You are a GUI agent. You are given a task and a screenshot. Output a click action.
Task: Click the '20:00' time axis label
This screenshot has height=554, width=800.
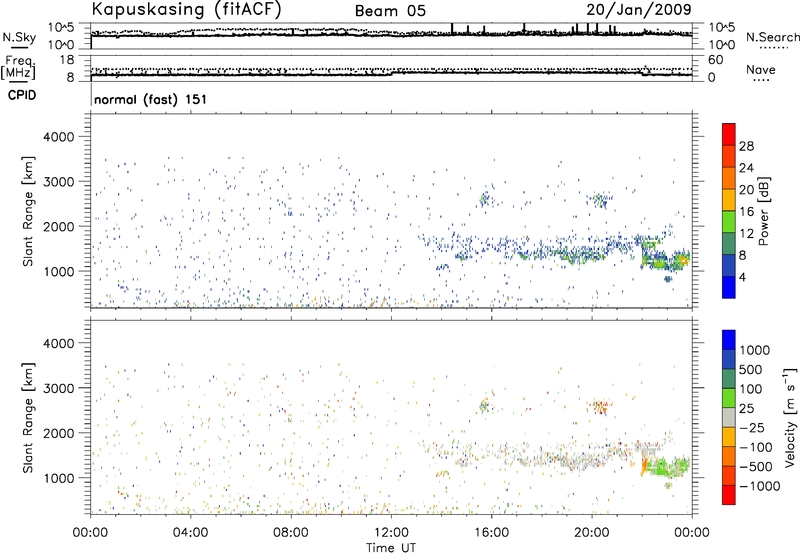[591, 533]
